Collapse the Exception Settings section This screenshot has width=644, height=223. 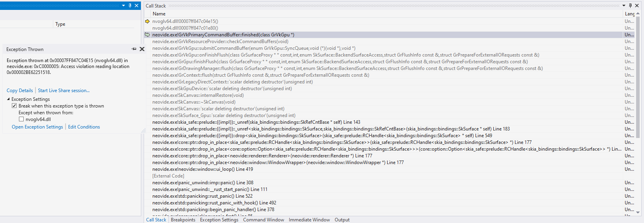[x=8, y=99]
